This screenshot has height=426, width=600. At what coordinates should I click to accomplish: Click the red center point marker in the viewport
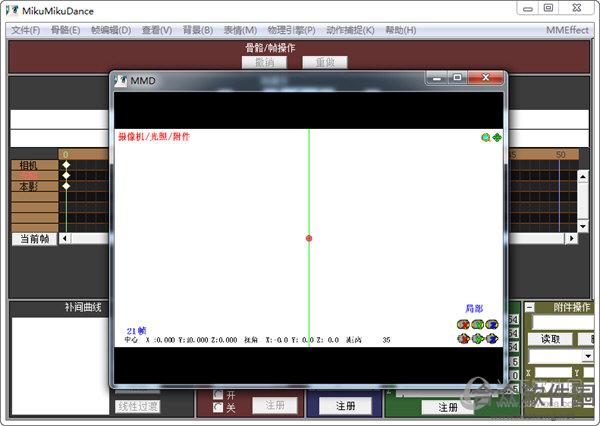(309, 238)
